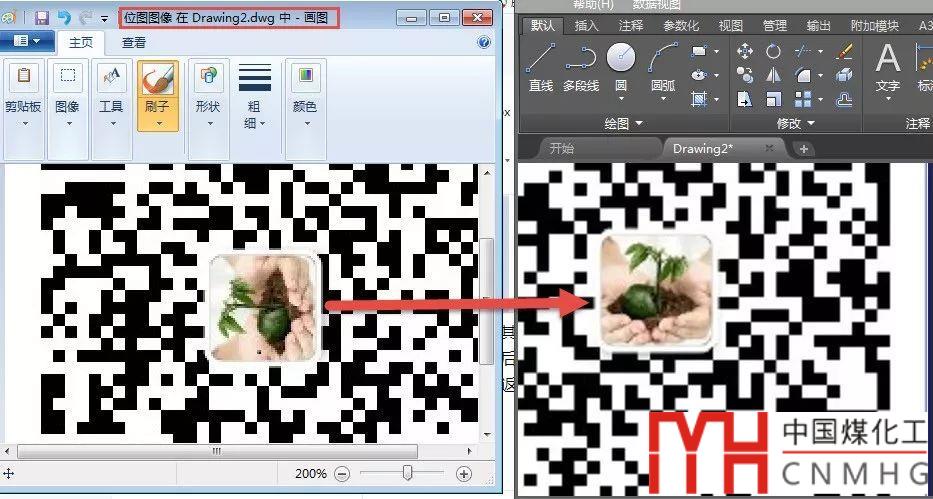Expand the 颜色 colors group in Paint
The height and width of the screenshot is (499, 933).
[x=306, y=109]
